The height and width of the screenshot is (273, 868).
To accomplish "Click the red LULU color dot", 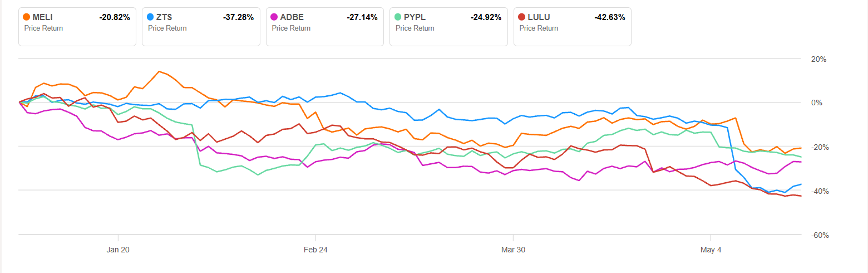I will pyautogui.click(x=522, y=17).
